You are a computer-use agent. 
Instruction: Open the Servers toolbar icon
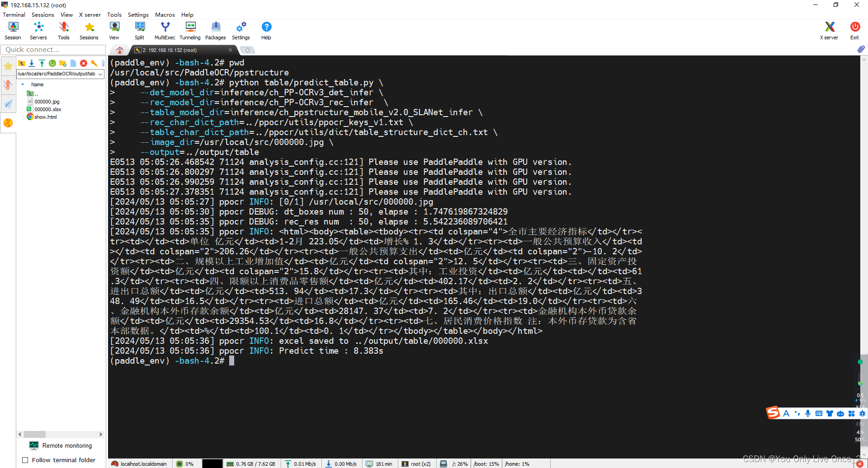click(x=38, y=31)
